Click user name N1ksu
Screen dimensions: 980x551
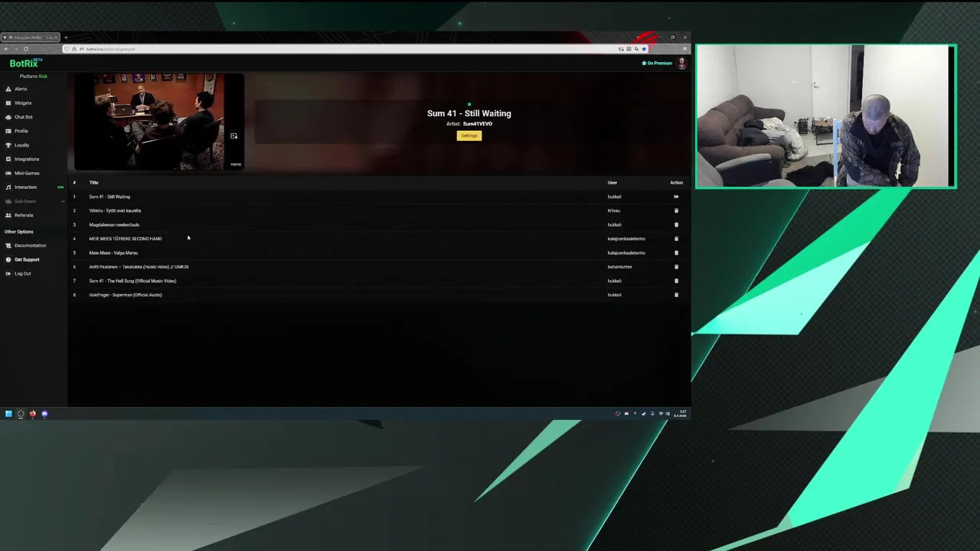click(x=614, y=210)
